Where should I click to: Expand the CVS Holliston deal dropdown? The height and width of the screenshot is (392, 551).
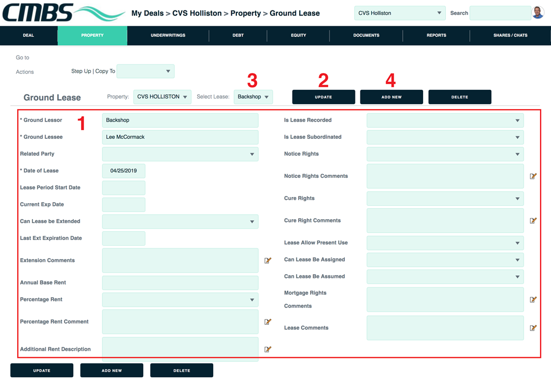click(400, 13)
